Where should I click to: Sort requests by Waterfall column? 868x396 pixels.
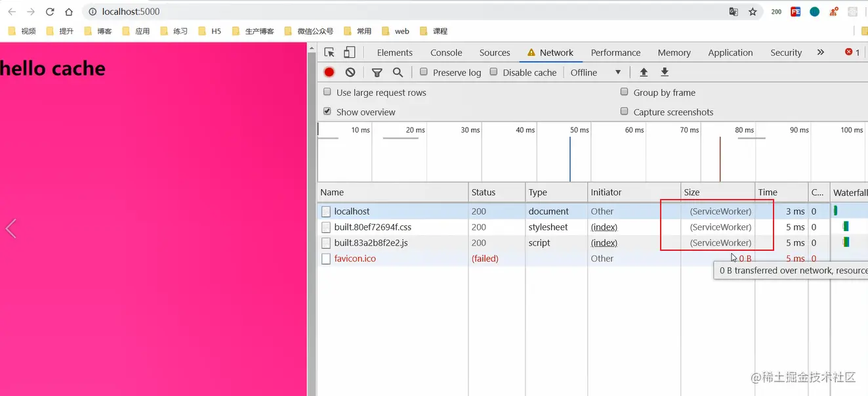(849, 192)
